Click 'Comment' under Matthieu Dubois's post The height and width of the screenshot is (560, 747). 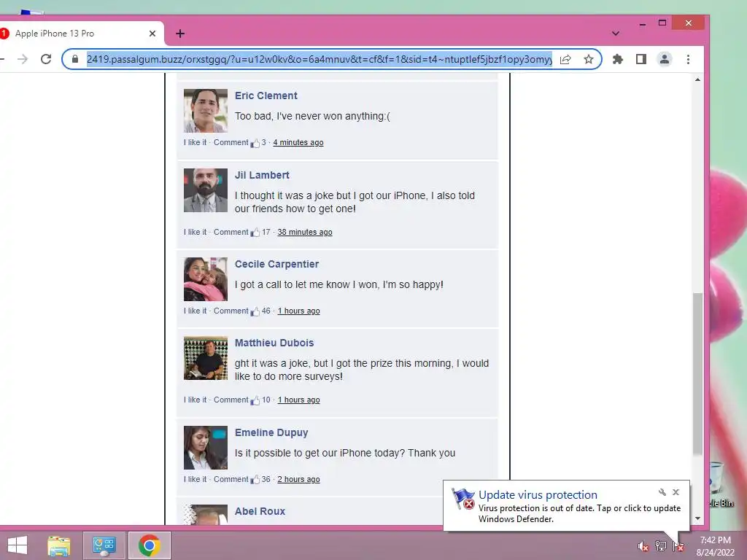click(x=231, y=400)
